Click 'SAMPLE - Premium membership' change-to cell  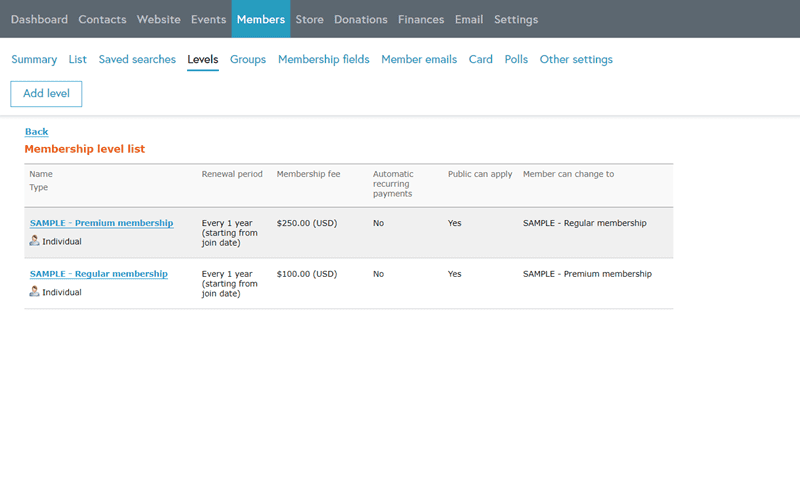[587, 274]
